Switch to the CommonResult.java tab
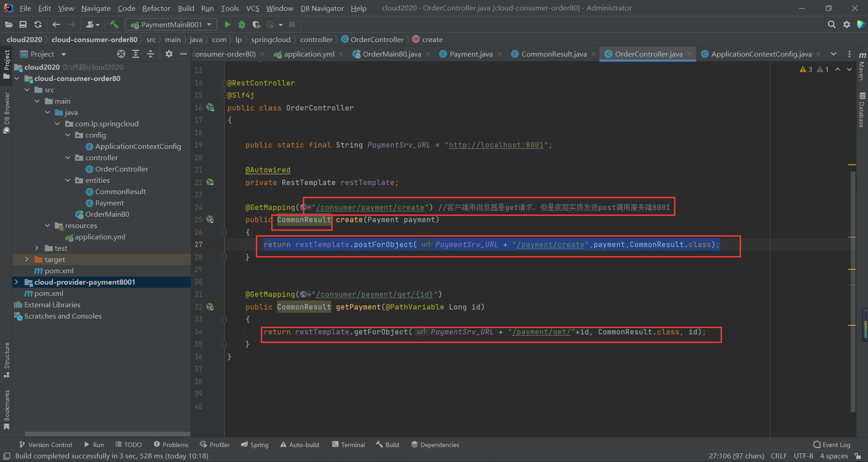Image resolution: width=868 pixels, height=462 pixels. click(x=553, y=54)
